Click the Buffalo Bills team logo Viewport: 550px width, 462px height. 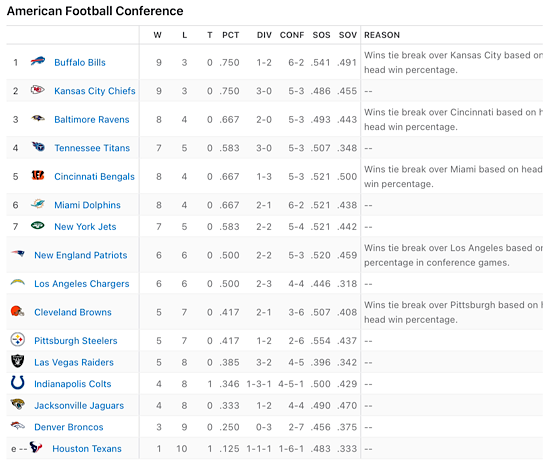tap(38, 61)
